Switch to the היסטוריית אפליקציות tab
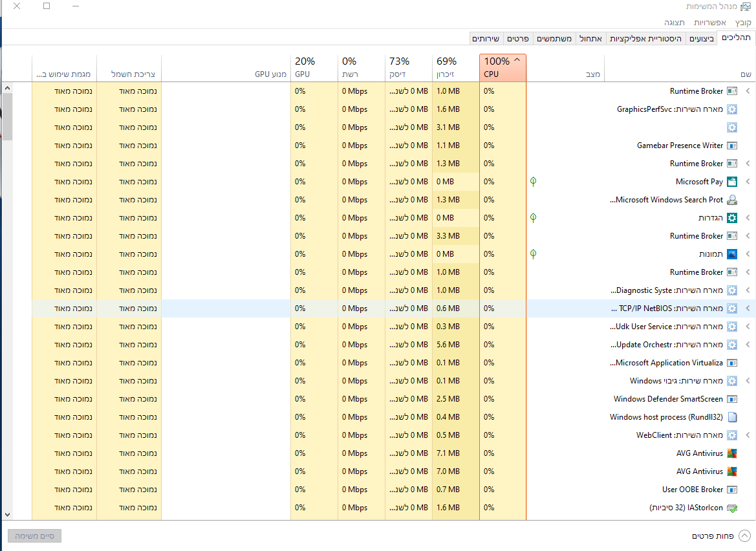 tap(645, 39)
